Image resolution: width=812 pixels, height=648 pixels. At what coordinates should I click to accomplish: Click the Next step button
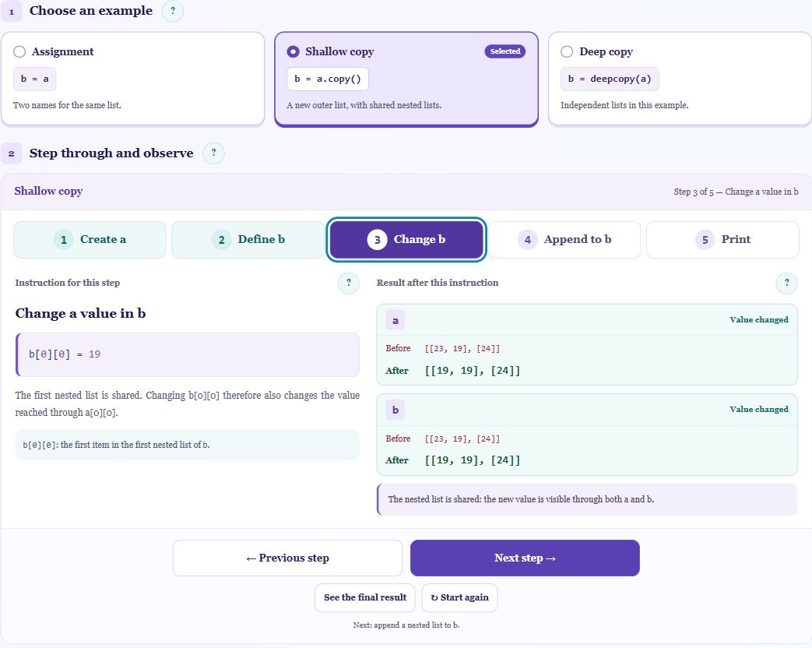525,558
